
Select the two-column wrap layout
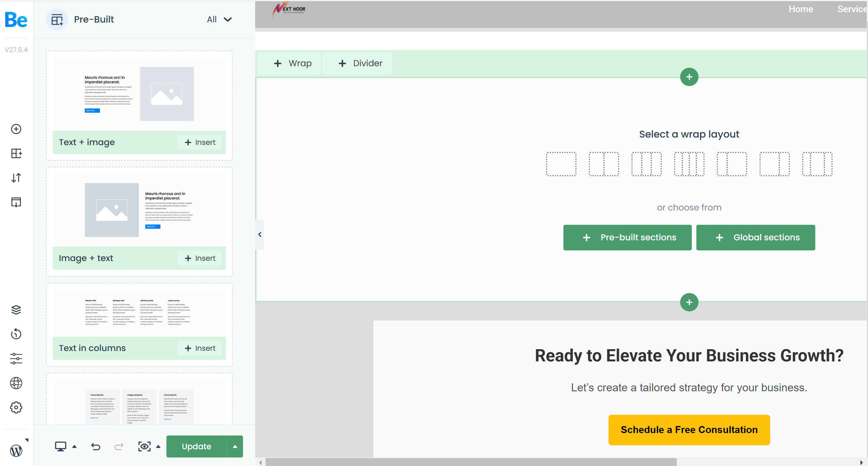click(603, 164)
